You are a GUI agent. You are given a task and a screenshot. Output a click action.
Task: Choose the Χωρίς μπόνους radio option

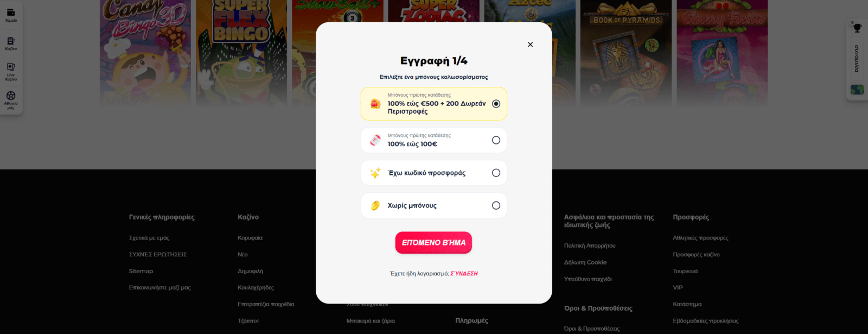(x=496, y=205)
